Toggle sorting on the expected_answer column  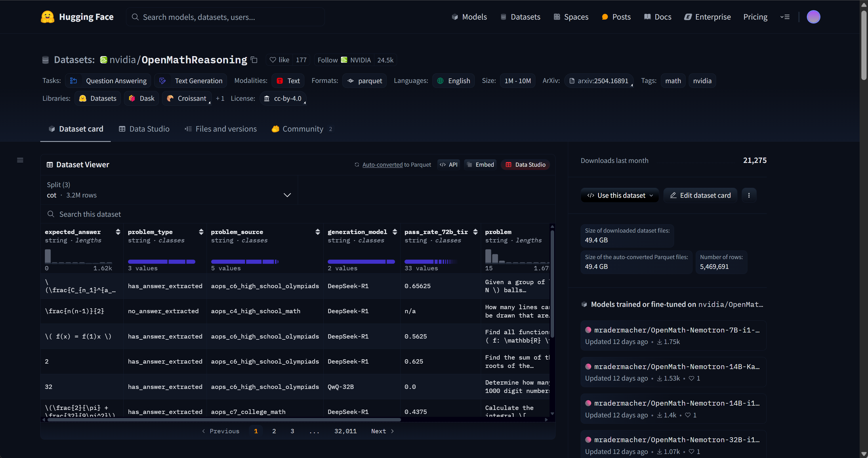pyautogui.click(x=118, y=232)
